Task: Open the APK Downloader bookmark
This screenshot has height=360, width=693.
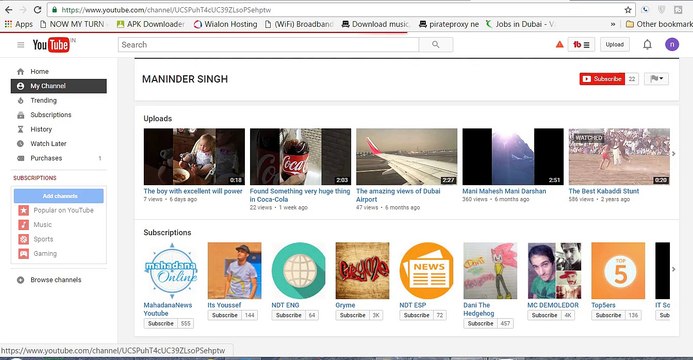Action: pyautogui.click(x=151, y=24)
